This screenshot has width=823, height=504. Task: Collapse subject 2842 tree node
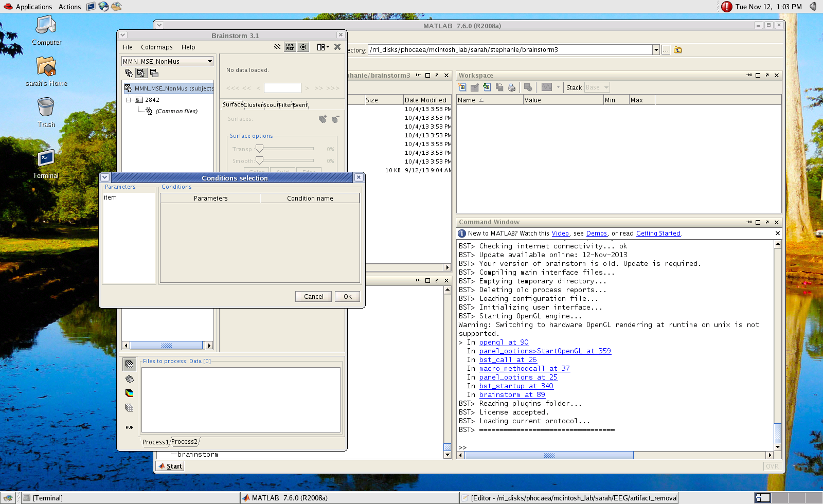[x=129, y=100]
